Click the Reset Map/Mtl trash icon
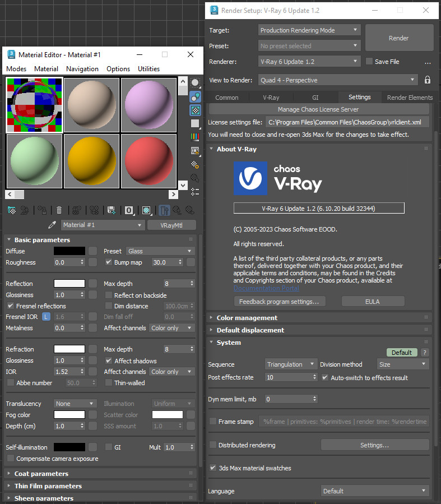Viewport: 441px width, 504px height. (59, 210)
